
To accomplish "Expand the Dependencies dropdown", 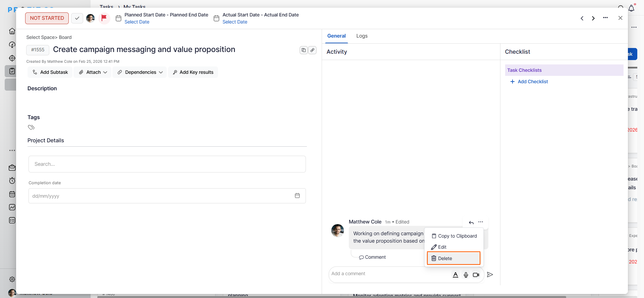I will pyautogui.click(x=140, y=72).
